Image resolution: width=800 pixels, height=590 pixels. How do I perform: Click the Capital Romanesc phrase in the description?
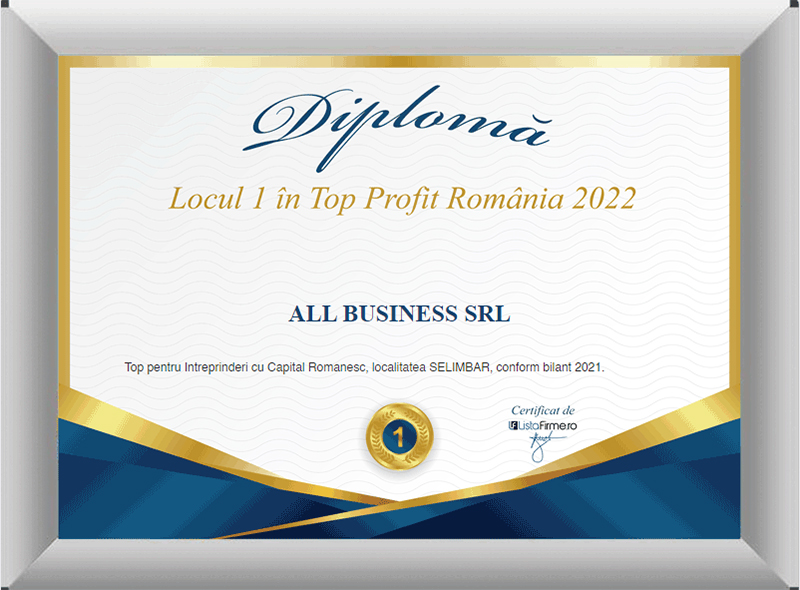(x=316, y=368)
